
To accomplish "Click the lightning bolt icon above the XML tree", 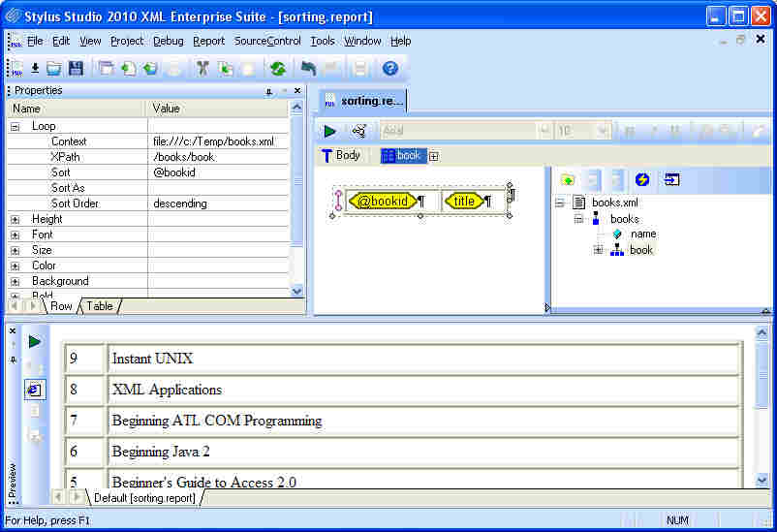I will click(641, 179).
